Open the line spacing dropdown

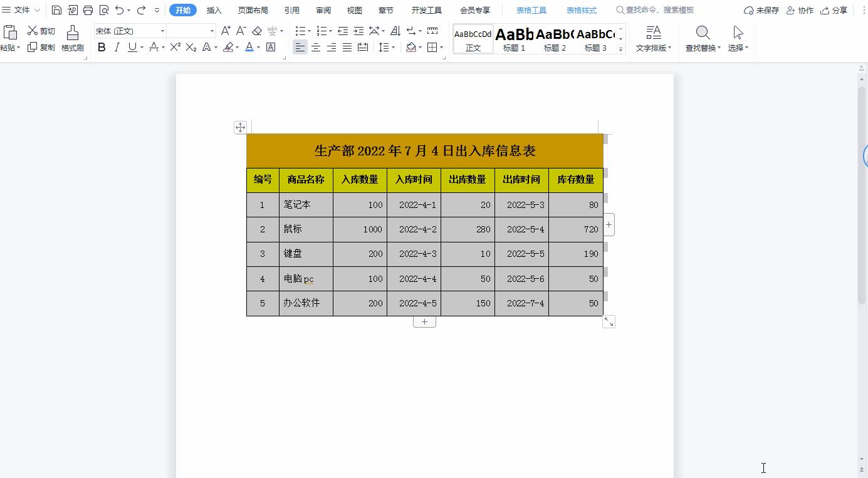click(x=387, y=46)
